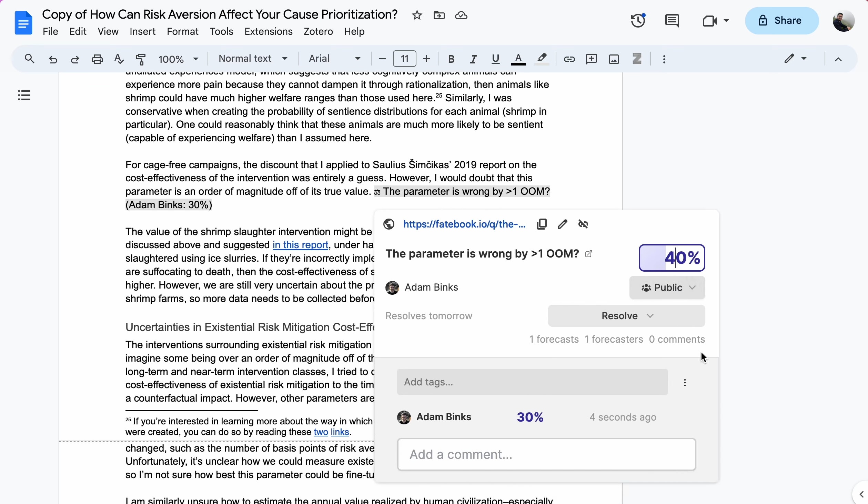The image size is (868, 504).
Task: Open the footnote 'links' link
Action: [x=340, y=432]
